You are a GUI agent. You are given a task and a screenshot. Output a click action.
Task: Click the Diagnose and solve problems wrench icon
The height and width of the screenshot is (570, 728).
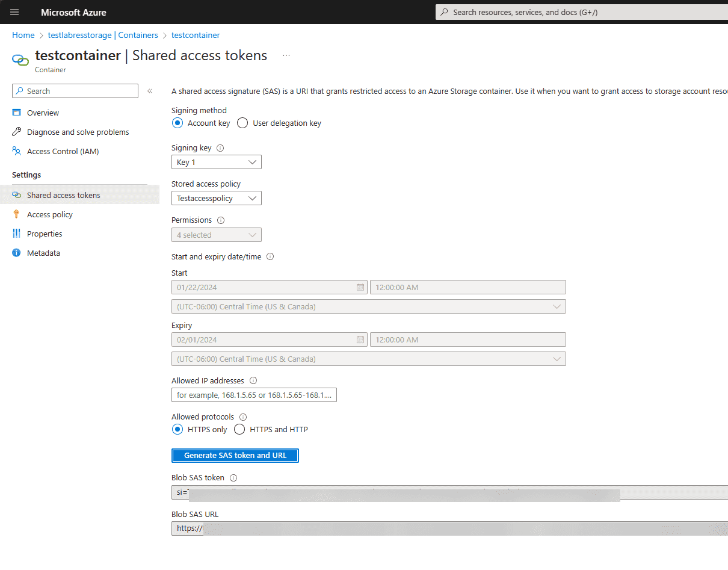[x=17, y=132]
